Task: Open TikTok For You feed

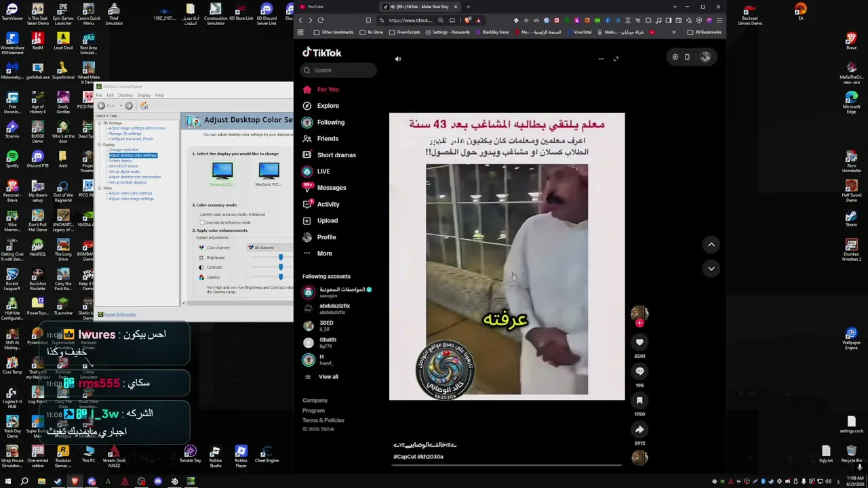Action: click(321, 89)
